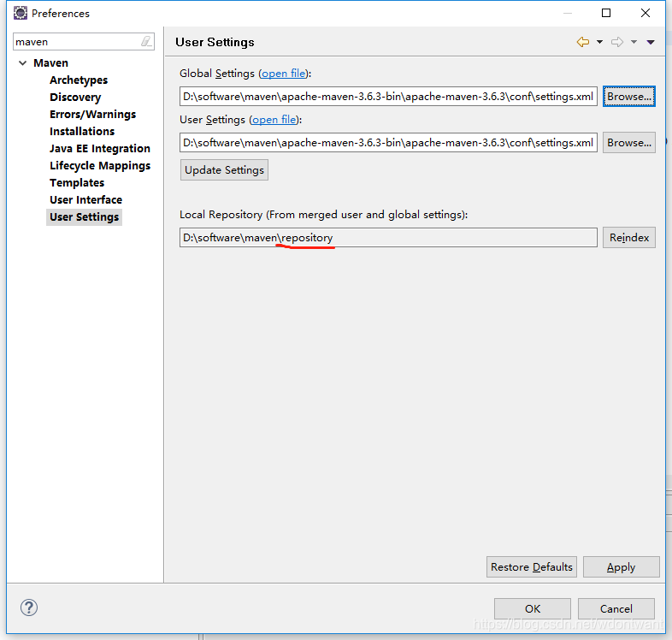
Task: Click into Global Settings path field
Action: 388,97
